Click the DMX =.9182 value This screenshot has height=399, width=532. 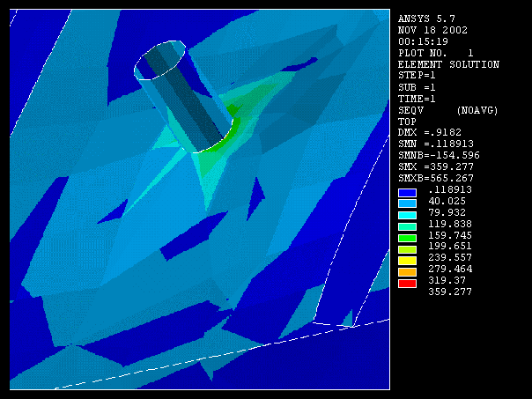(430, 132)
